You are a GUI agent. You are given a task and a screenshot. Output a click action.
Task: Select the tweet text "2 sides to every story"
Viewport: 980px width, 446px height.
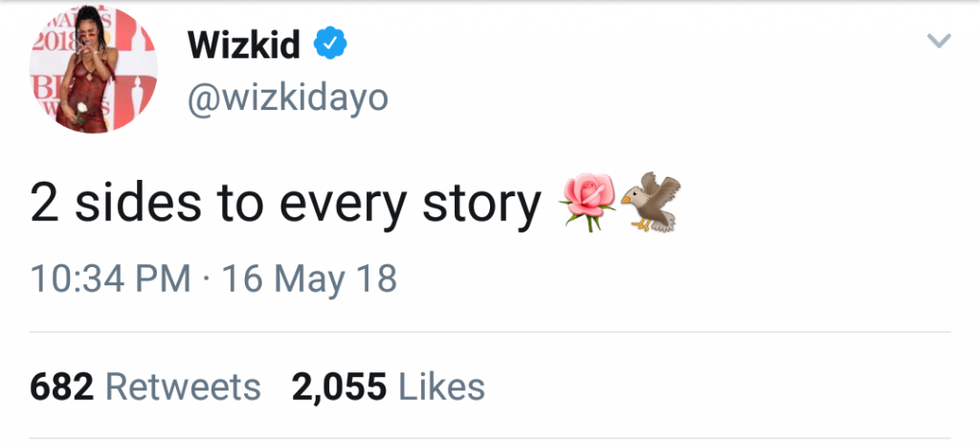pyautogui.click(x=284, y=205)
